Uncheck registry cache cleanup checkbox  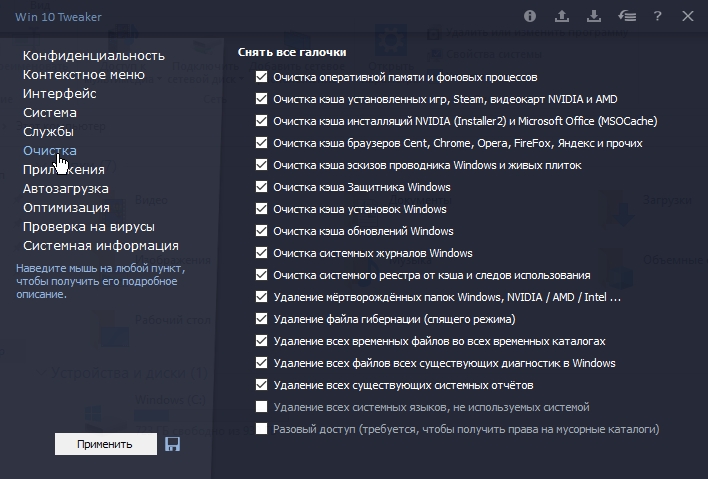[261, 274]
